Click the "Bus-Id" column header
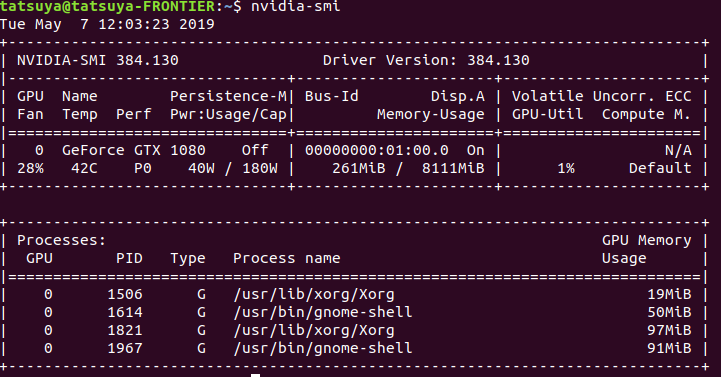The width and height of the screenshot is (721, 377). pyautogui.click(x=332, y=96)
